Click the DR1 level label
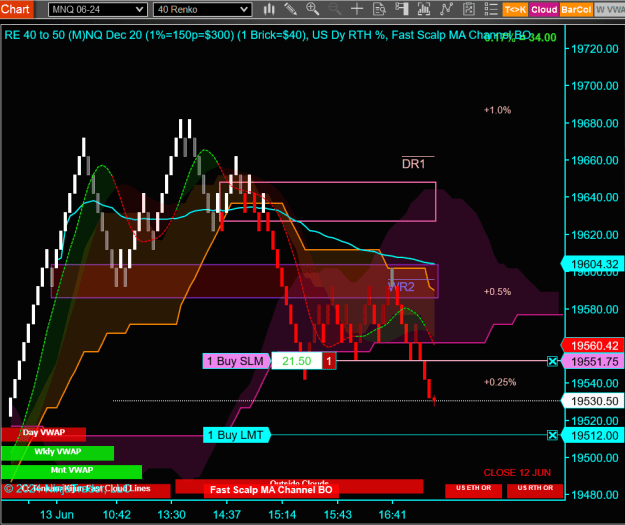This screenshot has height=525, width=625. pyautogui.click(x=414, y=164)
